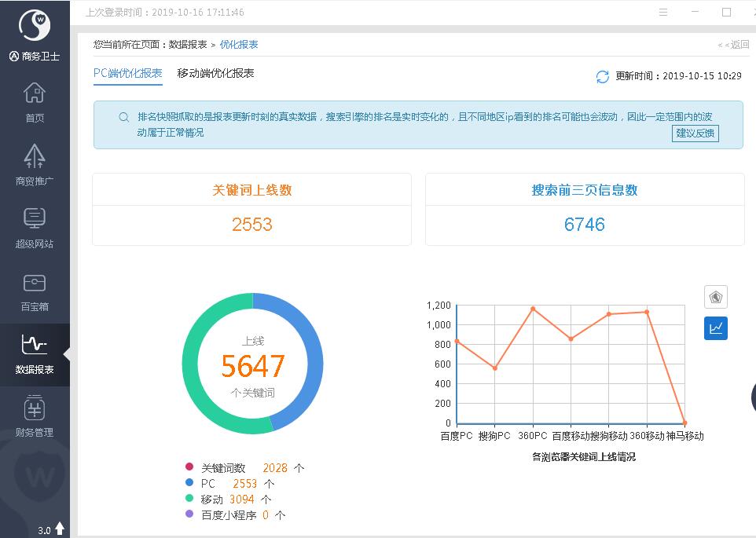Screen dimensions: 756x538
Task: Click the 建议反馈 button
Action: (x=695, y=133)
